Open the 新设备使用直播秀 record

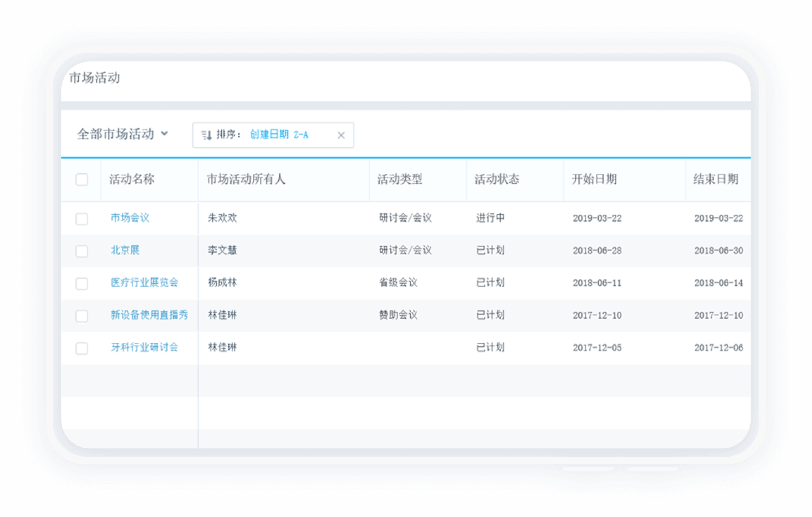(149, 315)
